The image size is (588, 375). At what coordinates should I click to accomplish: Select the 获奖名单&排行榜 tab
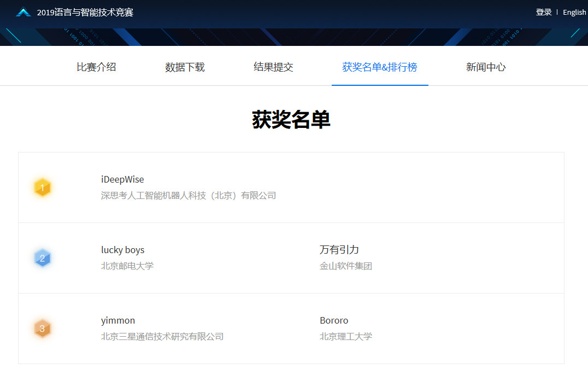380,67
